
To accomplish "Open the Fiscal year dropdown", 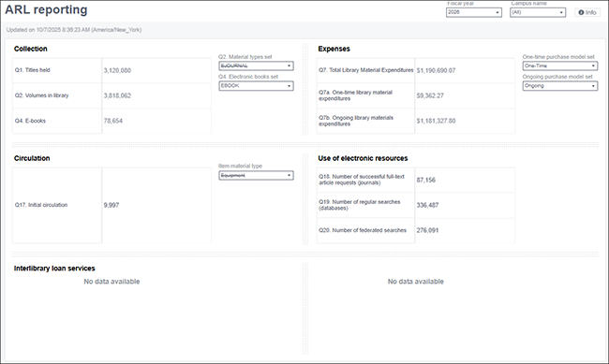I will point(474,12).
